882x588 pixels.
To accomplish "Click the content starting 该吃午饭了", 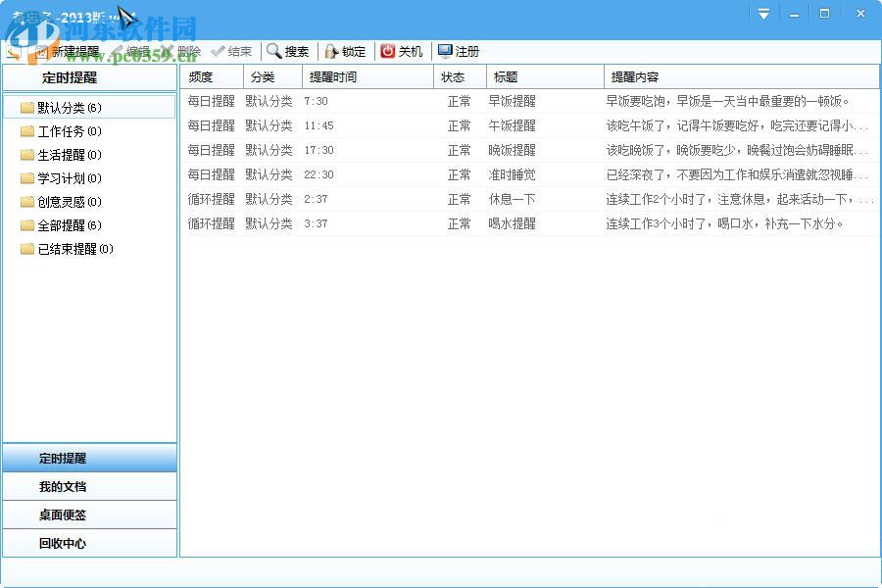I will pos(737,126).
